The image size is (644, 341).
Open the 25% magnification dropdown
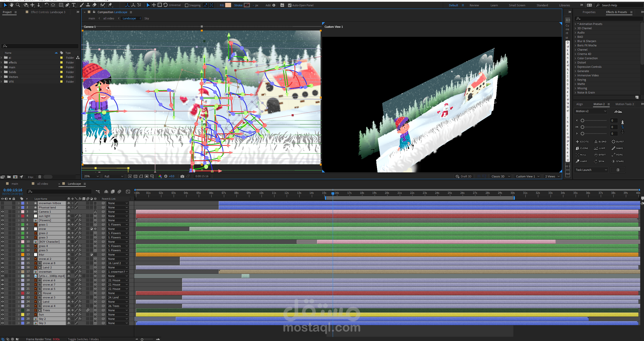click(x=91, y=176)
